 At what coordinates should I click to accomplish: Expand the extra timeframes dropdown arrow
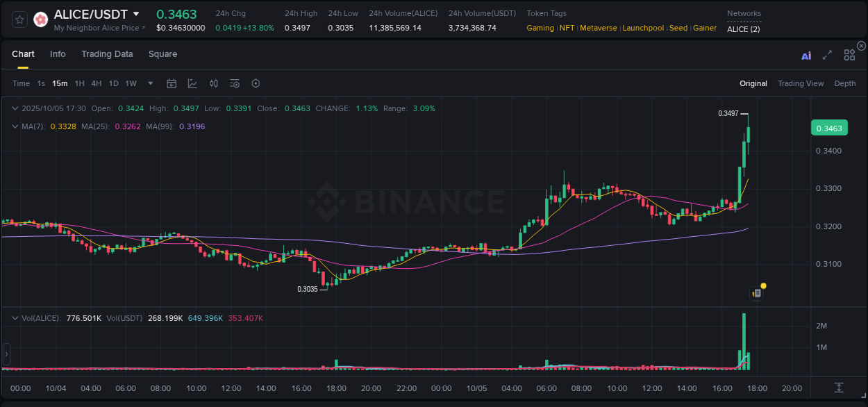pos(149,83)
